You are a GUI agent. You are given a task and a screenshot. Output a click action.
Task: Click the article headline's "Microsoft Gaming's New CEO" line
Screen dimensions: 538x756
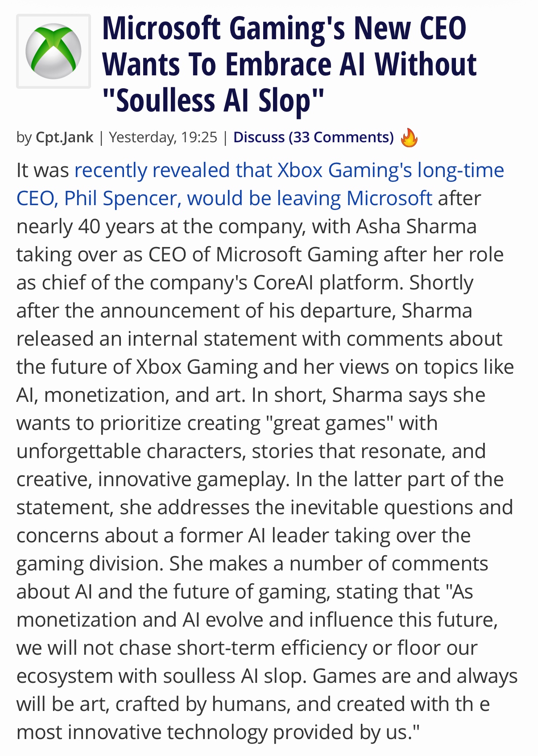284,29
